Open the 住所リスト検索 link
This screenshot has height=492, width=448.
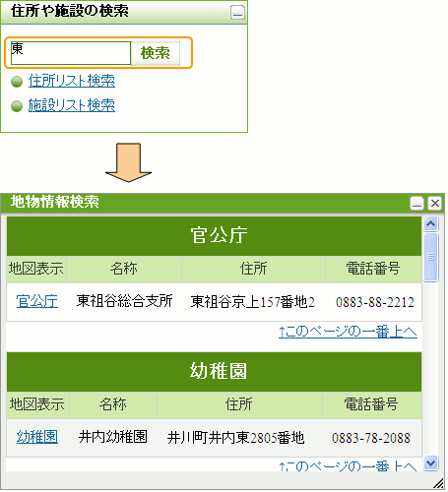72,81
